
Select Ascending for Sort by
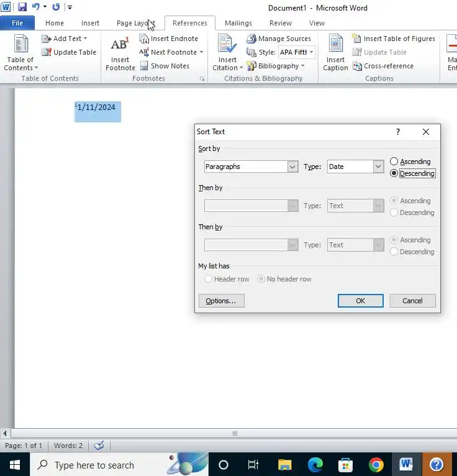point(410,162)
